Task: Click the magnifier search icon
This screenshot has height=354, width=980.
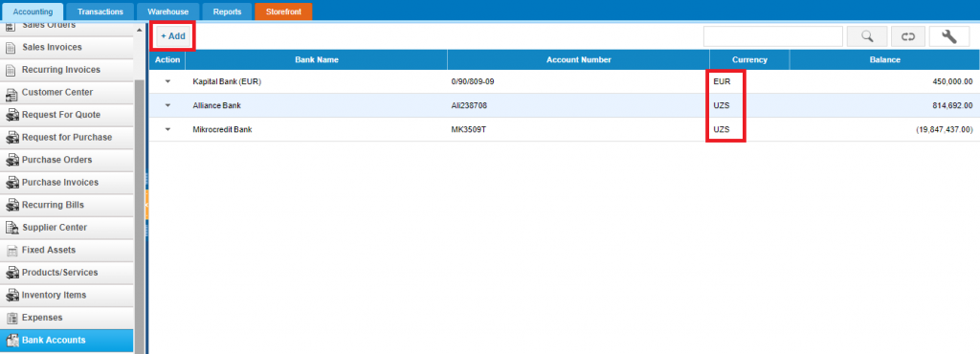Action: pos(867,36)
